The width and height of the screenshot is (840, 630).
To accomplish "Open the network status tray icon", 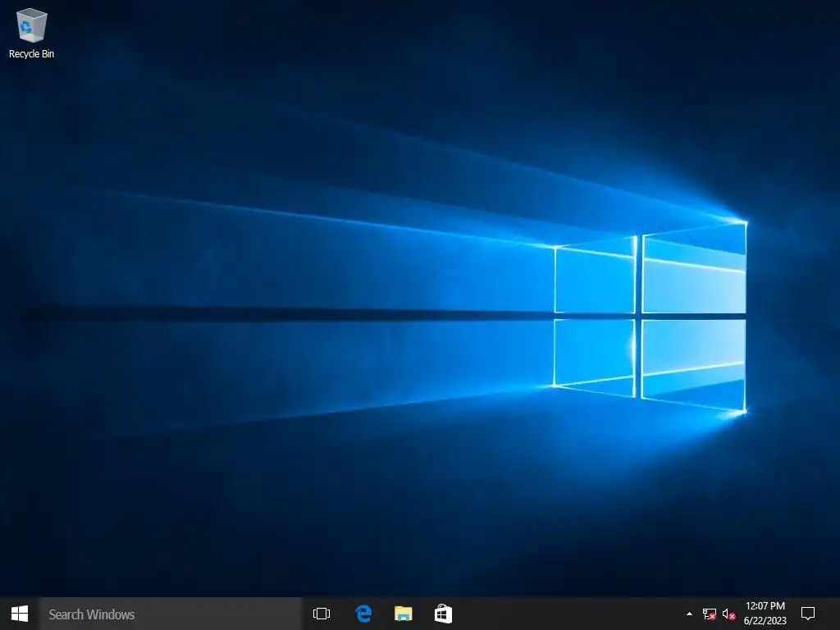I will click(710, 614).
